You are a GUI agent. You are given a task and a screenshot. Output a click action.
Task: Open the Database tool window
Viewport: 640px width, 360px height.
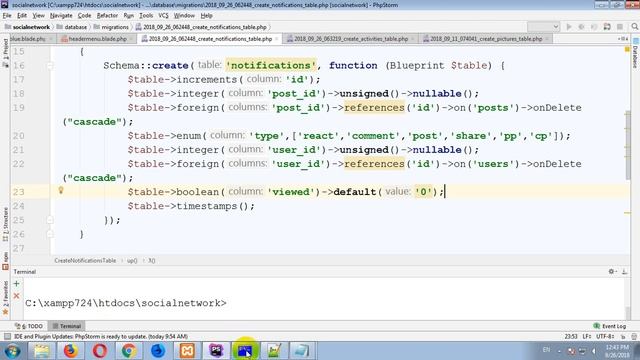coord(635,53)
